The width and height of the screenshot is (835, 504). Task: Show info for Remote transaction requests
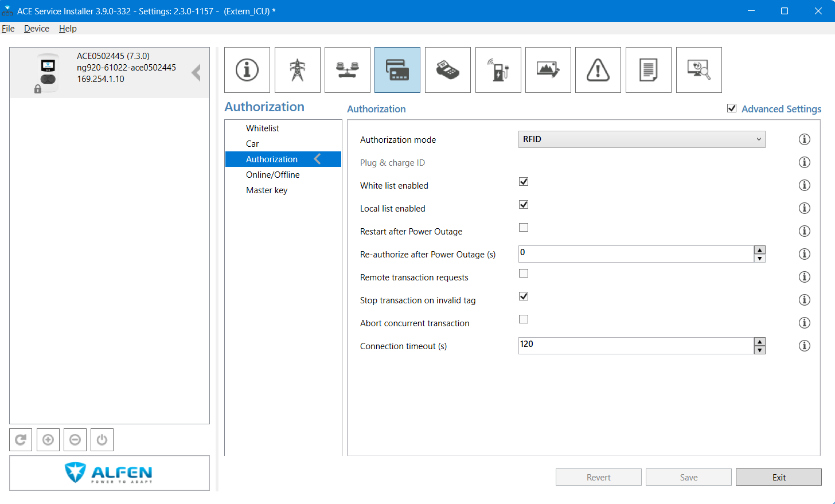(x=805, y=277)
